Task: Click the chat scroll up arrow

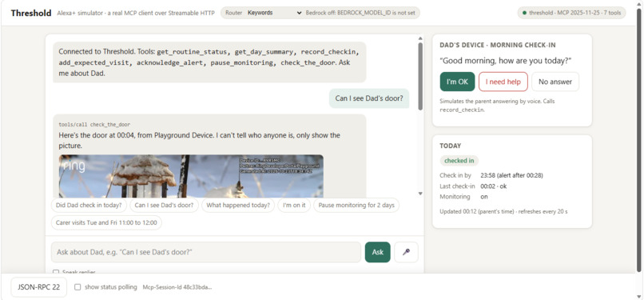Action: pyautogui.click(x=420, y=38)
